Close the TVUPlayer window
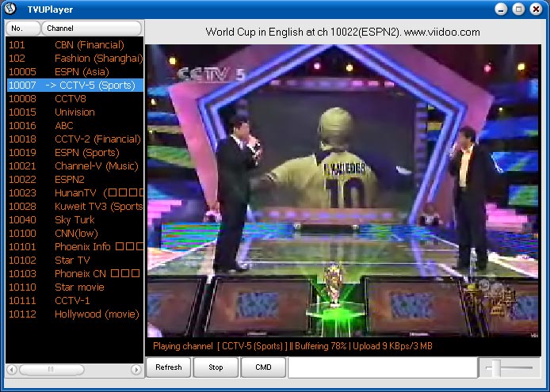550x392 pixels. (535, 9)
